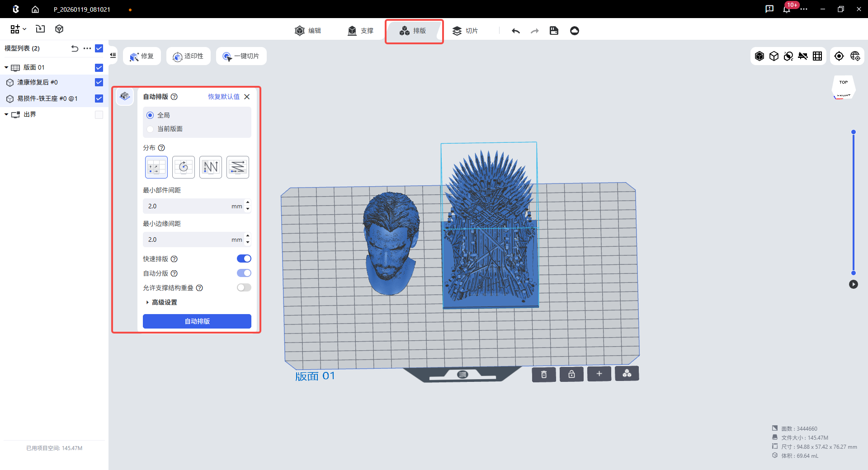Image resolution: width=868 pixels, height=470 pixels.
Task: Click 恢复默认值 restore defaults link
Action: 224,97
